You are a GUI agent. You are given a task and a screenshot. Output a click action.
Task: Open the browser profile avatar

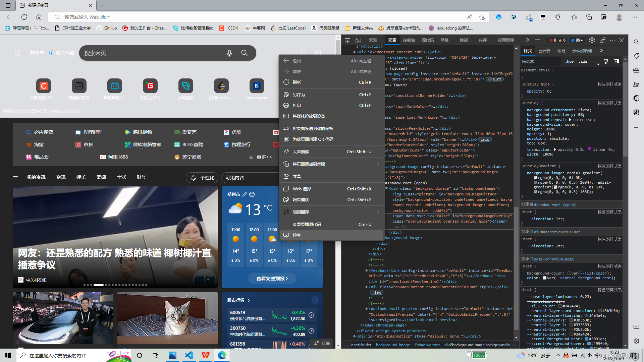[x=619, y=17]
